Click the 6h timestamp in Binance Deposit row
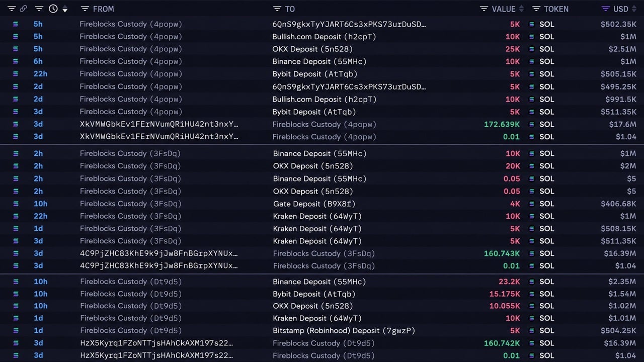The height and width of the screenshot is (362, 644). (38, 61)
